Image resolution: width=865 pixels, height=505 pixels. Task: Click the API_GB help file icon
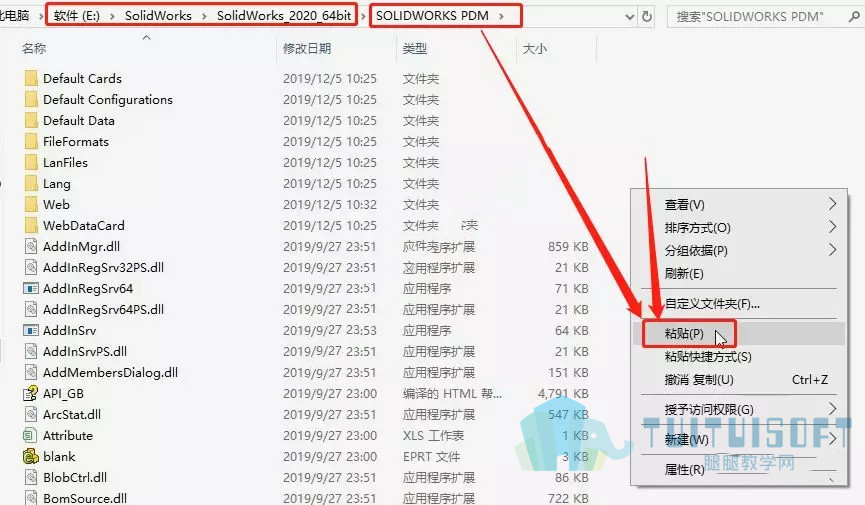pos(30,394)
